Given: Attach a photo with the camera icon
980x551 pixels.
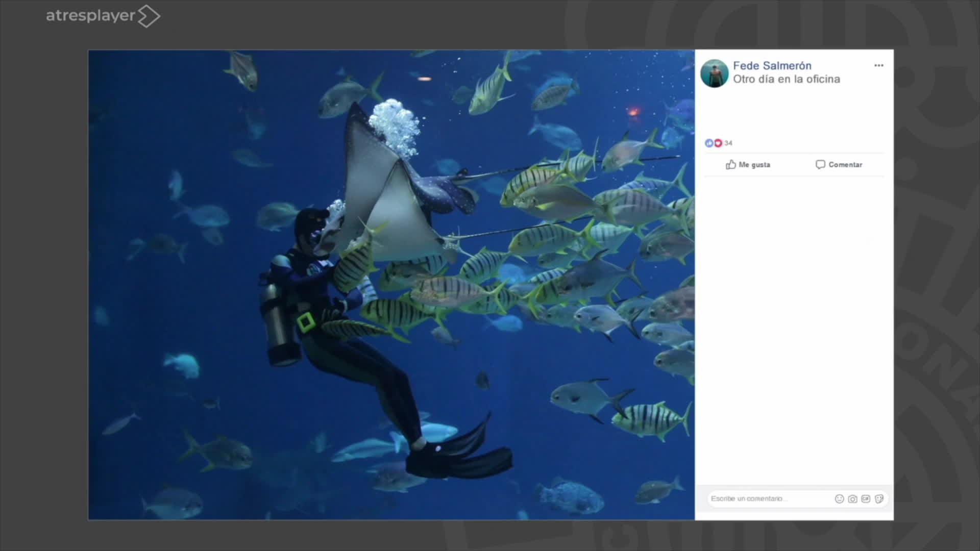Looking at the screenshot, I should [x=852, y=499].
